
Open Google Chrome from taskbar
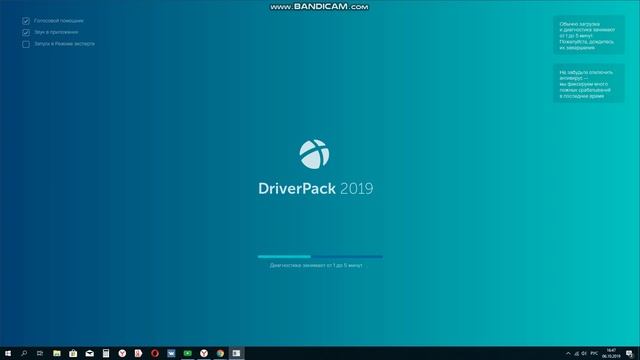(x=220, y=353)
